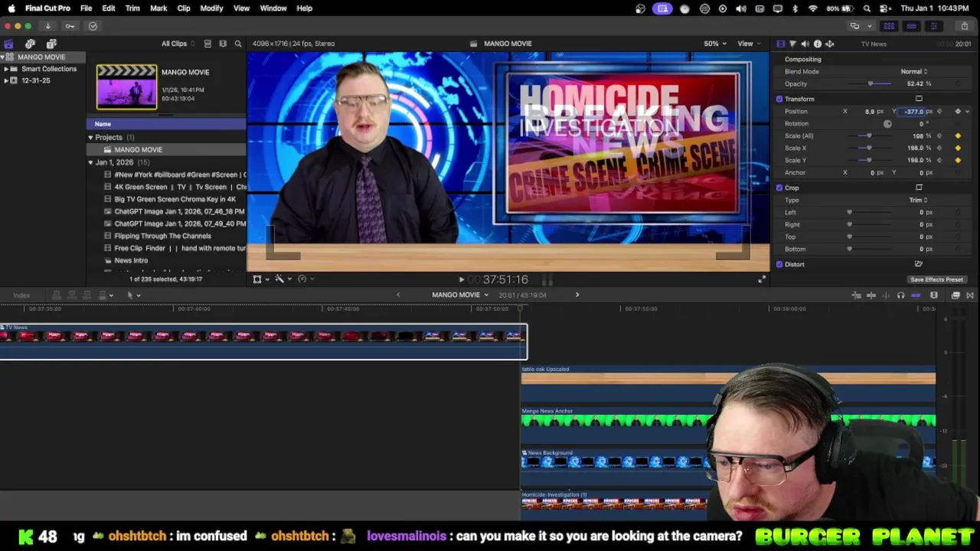Open the Window menu

click(273, 8)
